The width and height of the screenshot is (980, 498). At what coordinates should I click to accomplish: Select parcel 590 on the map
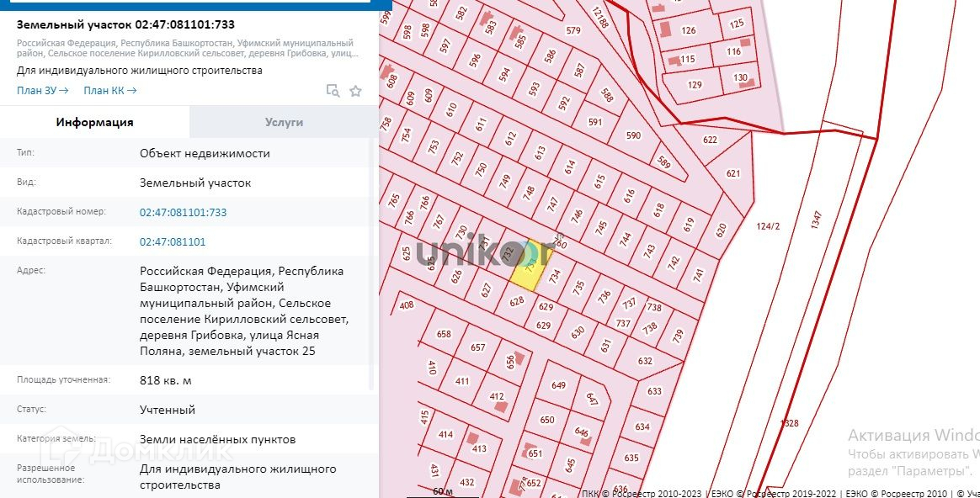tap(634, 135)
